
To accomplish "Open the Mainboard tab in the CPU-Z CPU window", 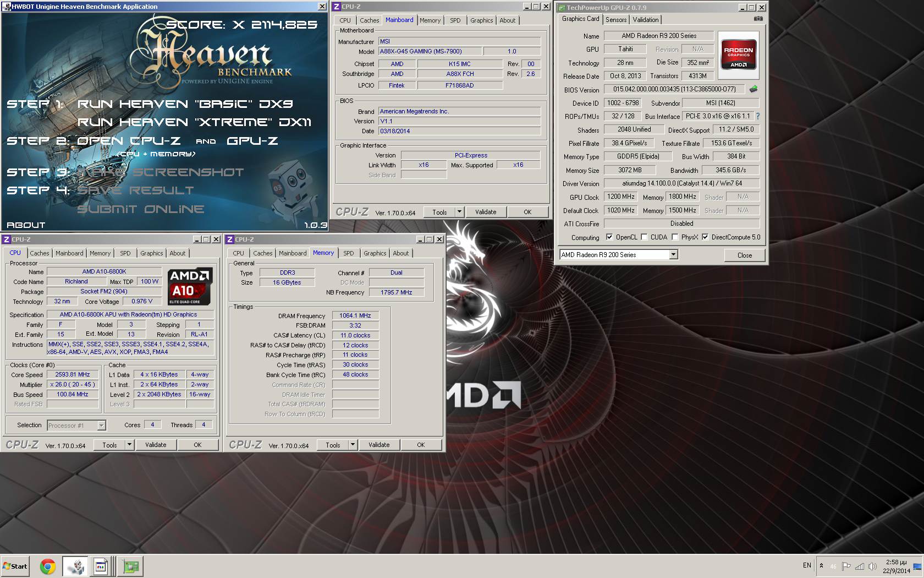I will [69, 253].
